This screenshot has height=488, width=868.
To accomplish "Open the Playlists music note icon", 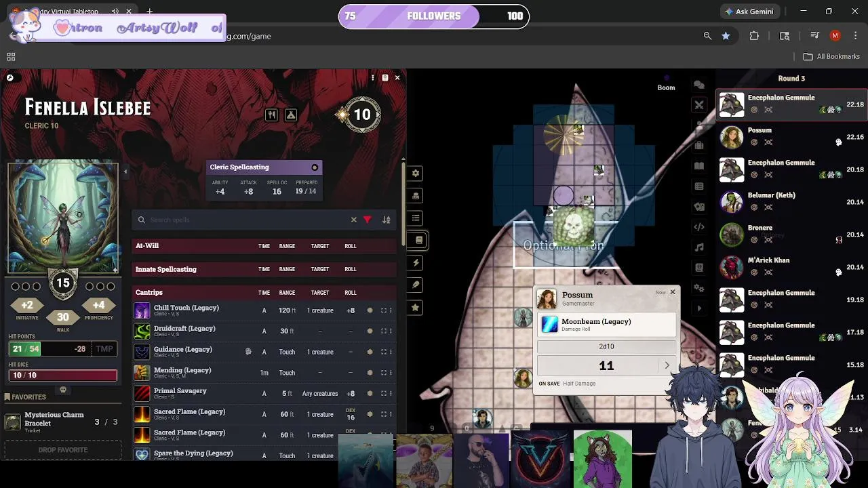I will coord(699,247).
